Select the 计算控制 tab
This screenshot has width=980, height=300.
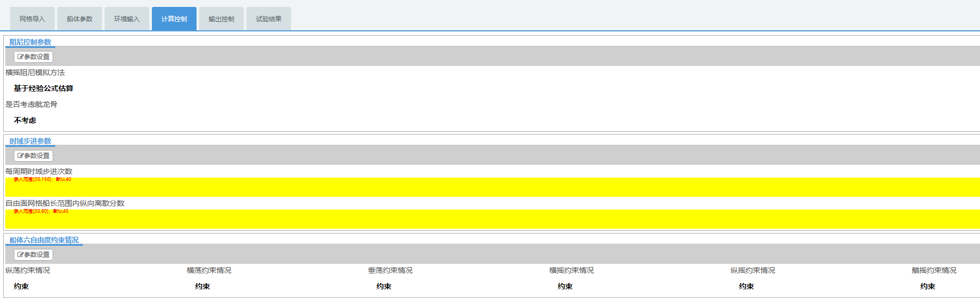[x=174, y=19]
